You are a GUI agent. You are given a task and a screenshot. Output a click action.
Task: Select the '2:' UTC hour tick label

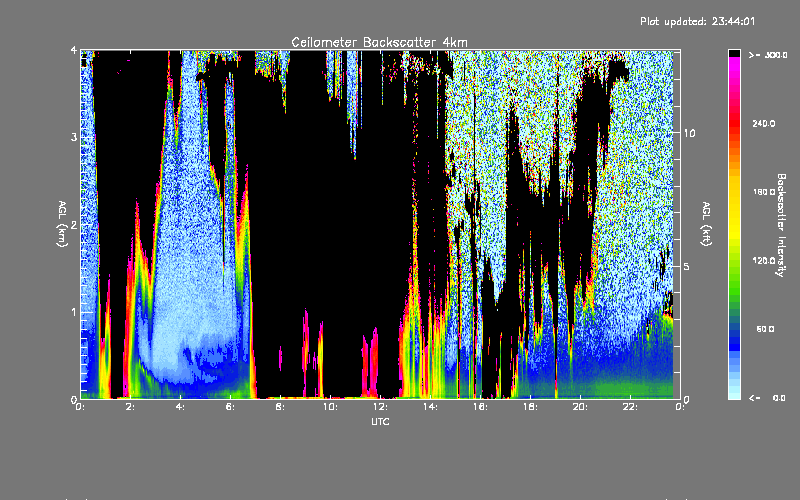131,407
